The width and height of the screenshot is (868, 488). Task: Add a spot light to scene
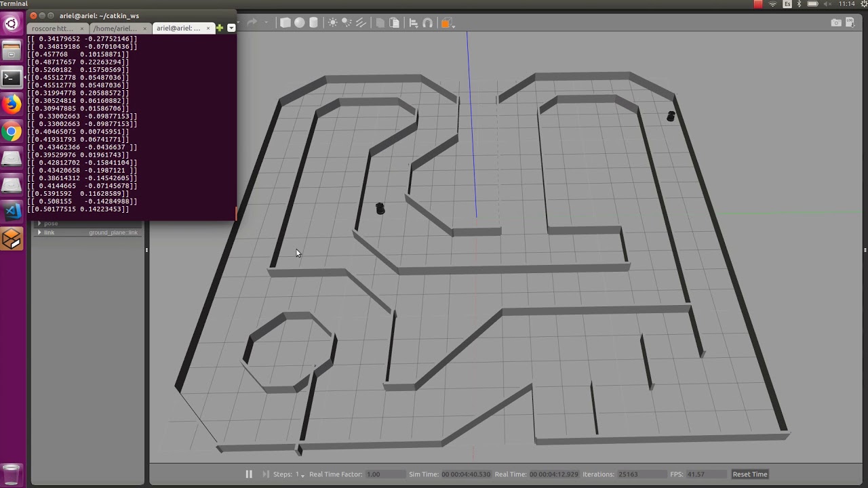[x=348, y=22]
